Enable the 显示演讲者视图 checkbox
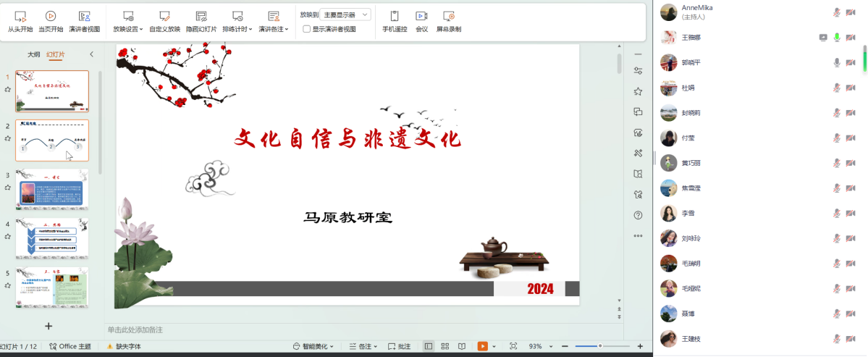The width and height of the screenshot is (868, 357). coord(307,29)
